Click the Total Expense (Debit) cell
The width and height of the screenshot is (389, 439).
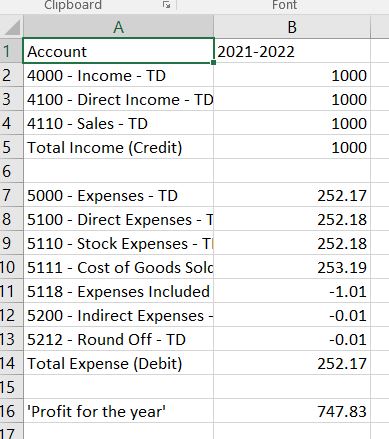click(119, 363)
